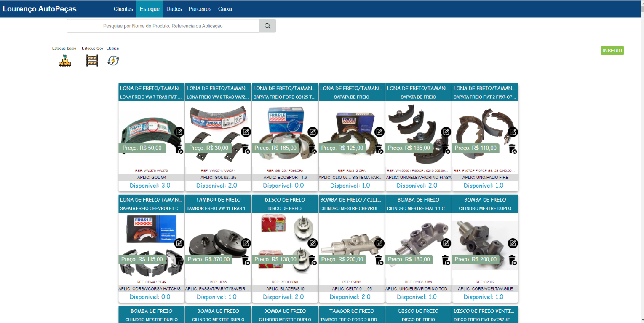This screenshot has width=644, height=323.
Task: Delete the UNO/PALIO FIRE product
Action: click(x=513, y=148)
